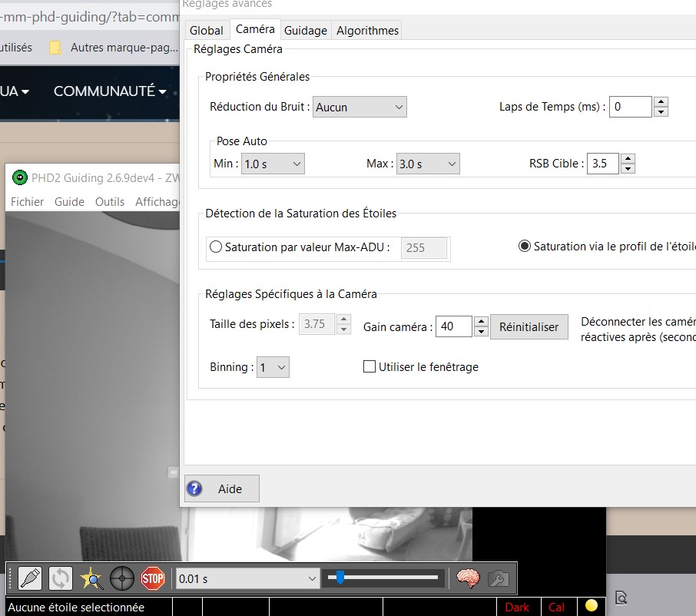Open the Guide menu in PHD2
The height and width of the screenshot is (616, 696).
tap(69, 202)
